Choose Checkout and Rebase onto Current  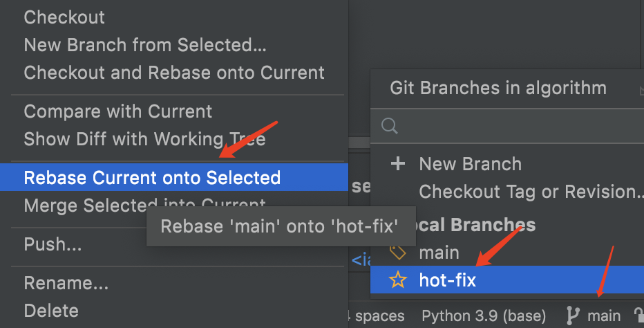click(x=174, y=73)
